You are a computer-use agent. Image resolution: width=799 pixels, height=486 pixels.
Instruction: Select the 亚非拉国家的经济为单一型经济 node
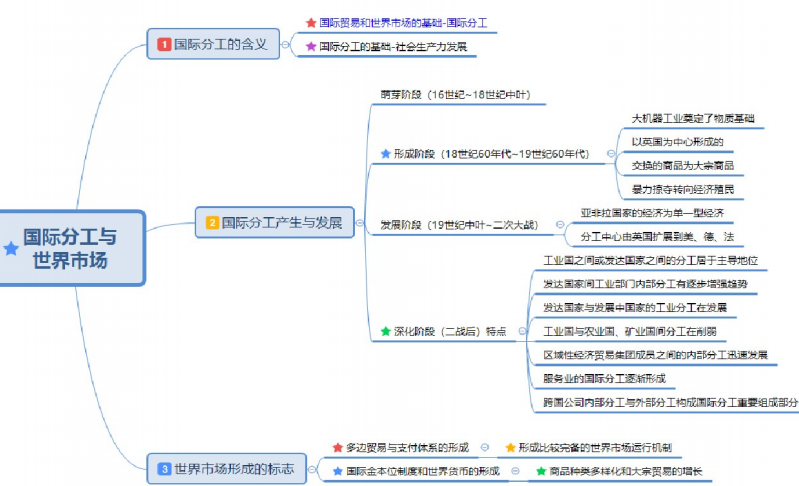tap(652, 213)
